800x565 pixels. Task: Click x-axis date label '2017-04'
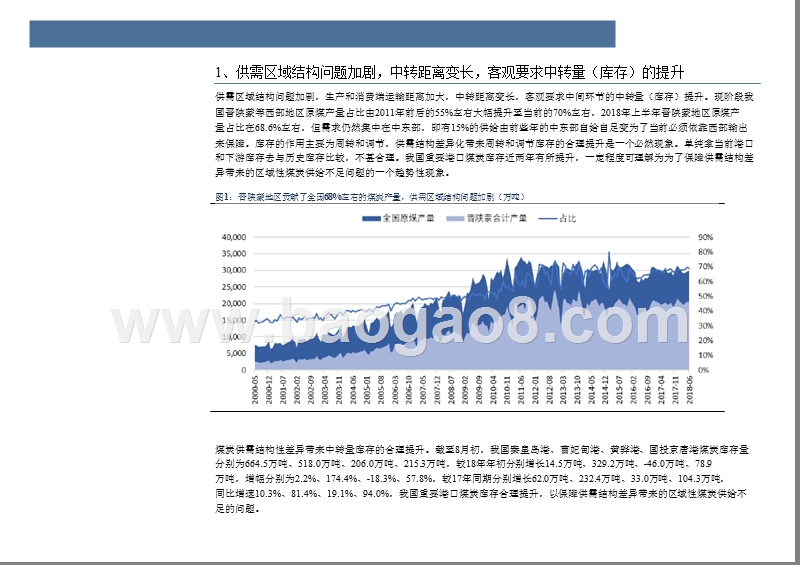[662, 390]
